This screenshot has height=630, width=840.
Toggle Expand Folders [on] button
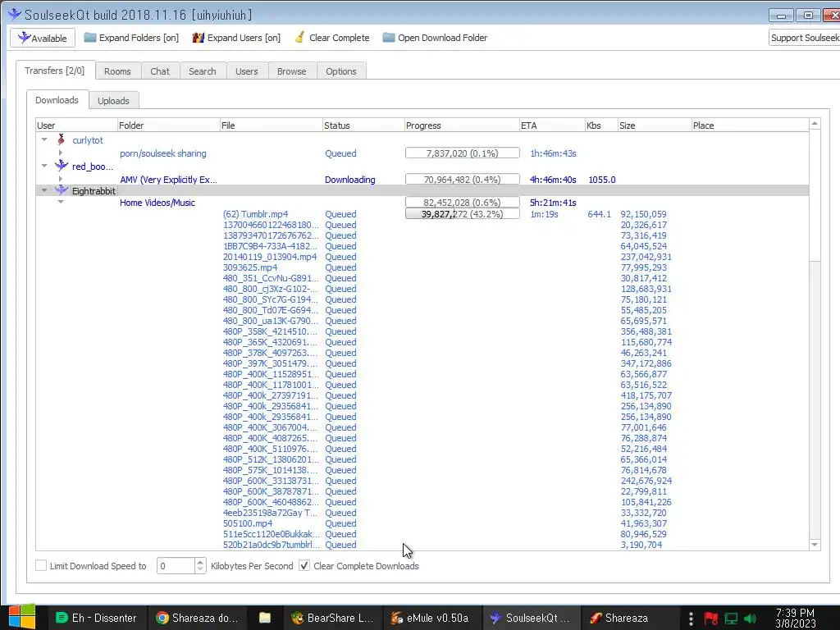tap(131, 38)
